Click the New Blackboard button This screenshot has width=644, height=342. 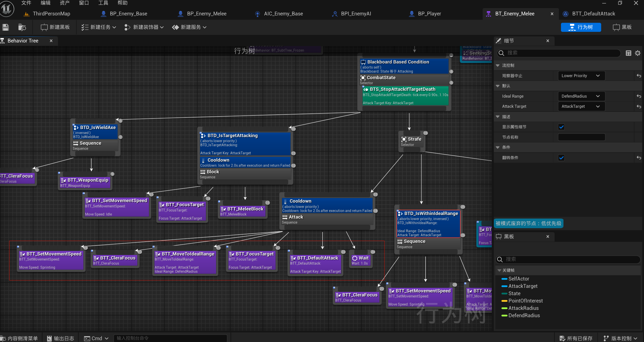(x=55, y=27)
